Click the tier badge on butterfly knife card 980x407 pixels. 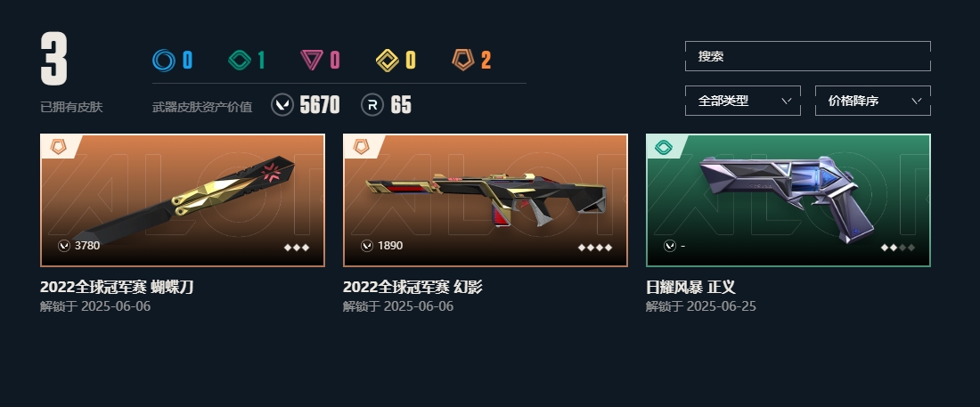(x=58, y=147)
